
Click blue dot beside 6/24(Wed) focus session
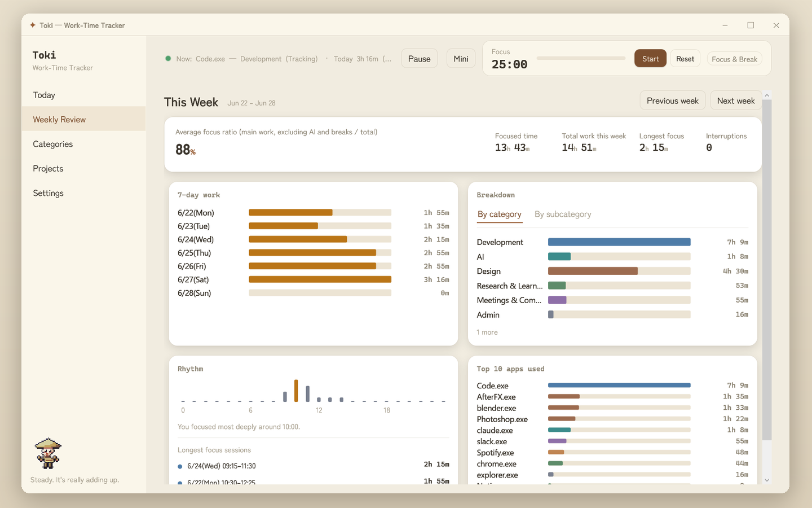(x=180, y=466)
